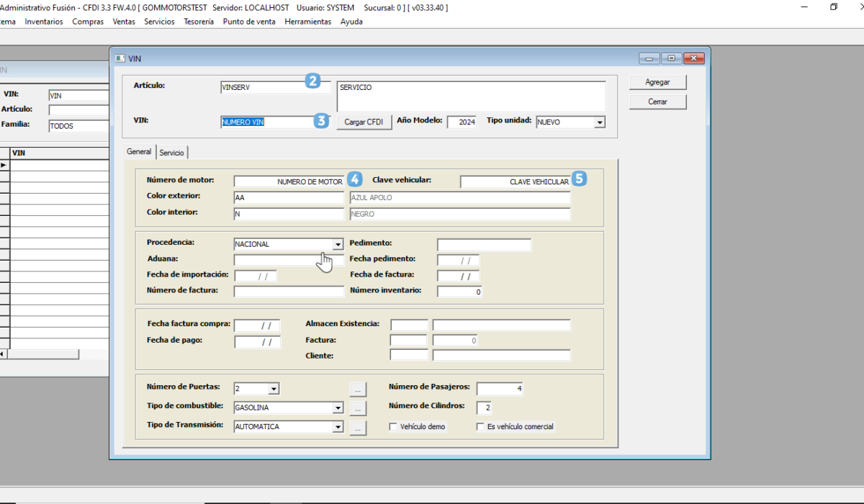Click the Fecha de pago date field

[x=257, y=342]
